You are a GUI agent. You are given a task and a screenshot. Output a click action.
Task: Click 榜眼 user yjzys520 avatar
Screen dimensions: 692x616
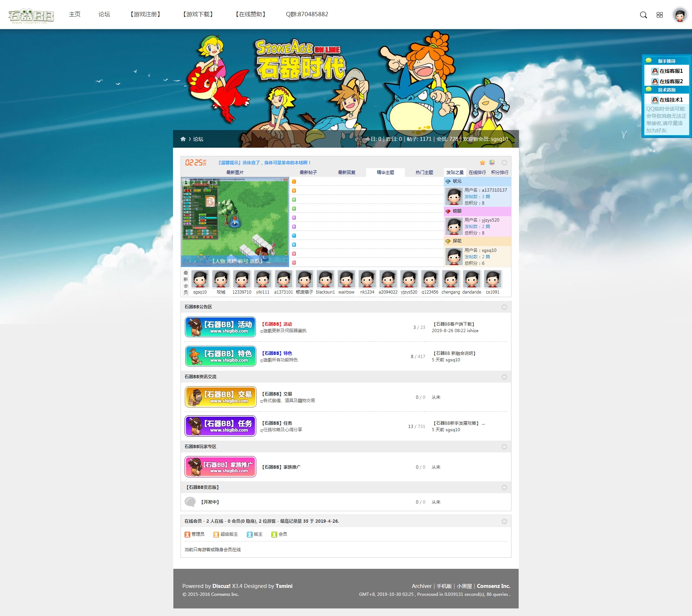(x=454, y=226)
